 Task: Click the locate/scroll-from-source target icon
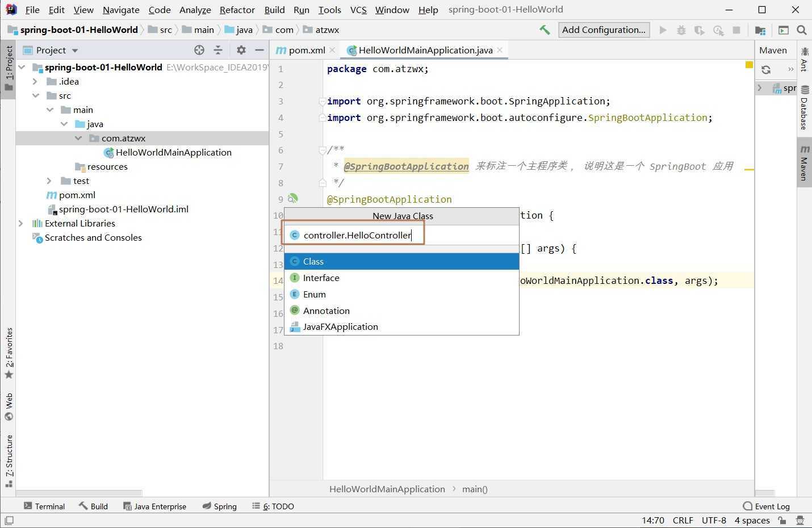pyautogui.click(x=199, y=50)
